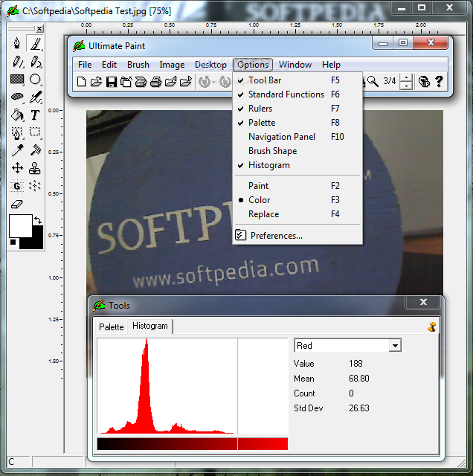Image resolution: width=473 pixels, height=476 pixels.
Task: Swap foreground and background colors
Action: [x=38, y=220]
